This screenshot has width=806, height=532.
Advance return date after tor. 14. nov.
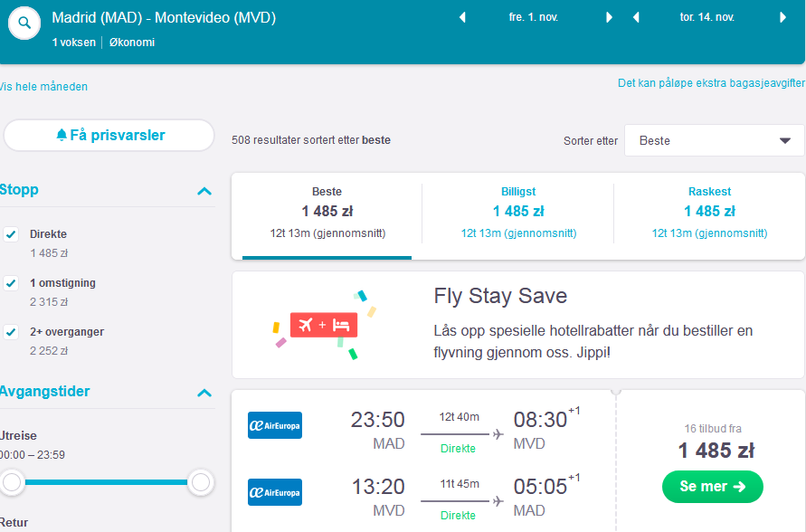point(782,17)
